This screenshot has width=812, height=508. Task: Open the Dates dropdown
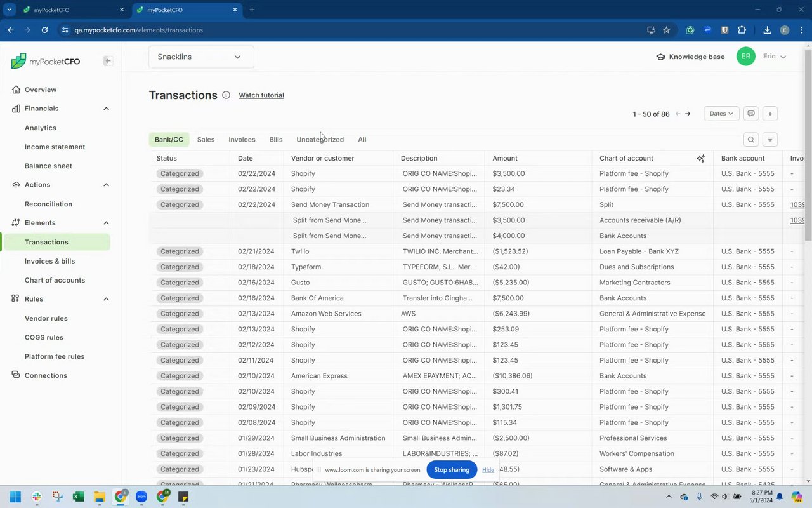click(721, 114)
